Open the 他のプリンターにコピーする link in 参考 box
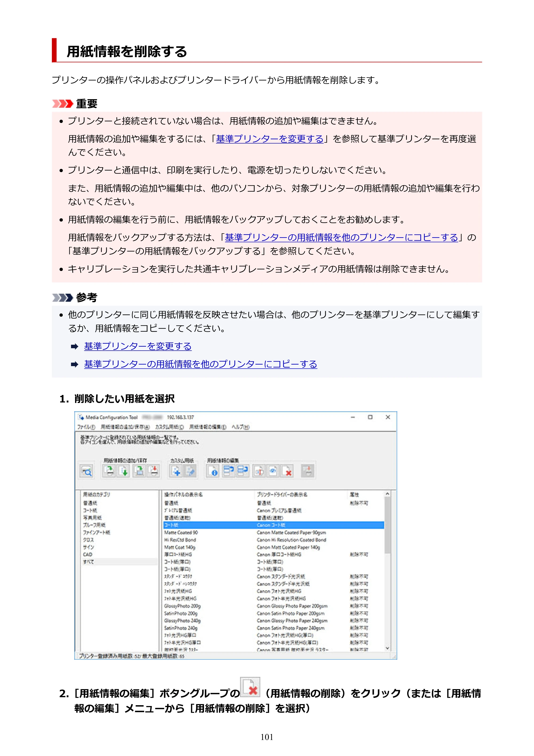The height and width of the screenshot is (756, 534). coord(201,364)
